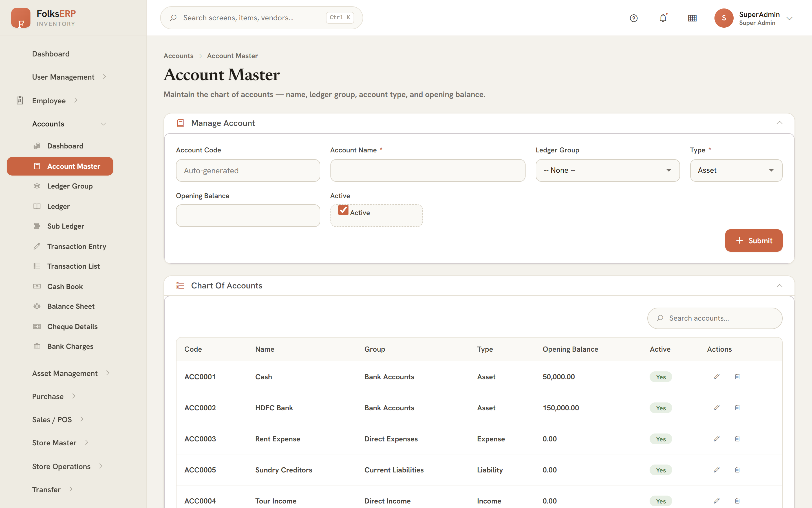The width and height of the screenshot is (812, 508).
Task: Click Account Master breadcrumb
Action: [x=232, y=56]
